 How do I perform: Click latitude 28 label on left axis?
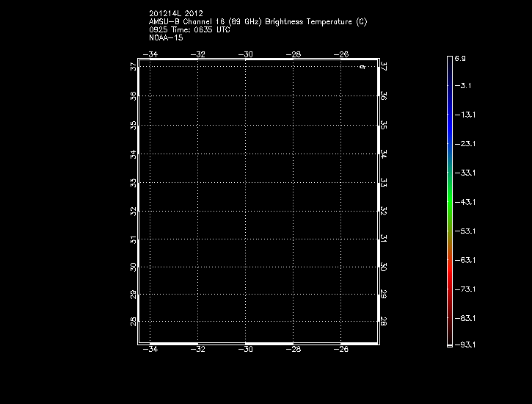[132, 322]
